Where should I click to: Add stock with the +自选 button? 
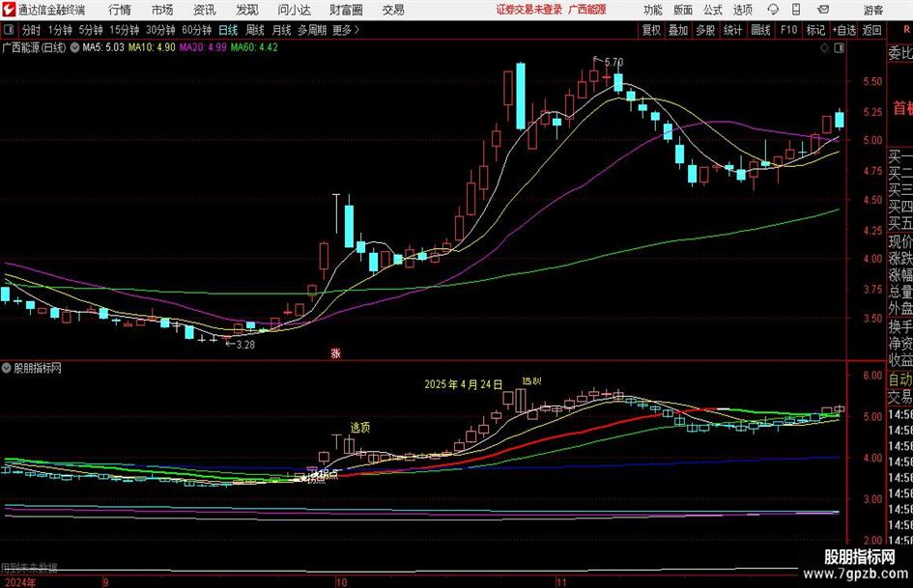844,30
